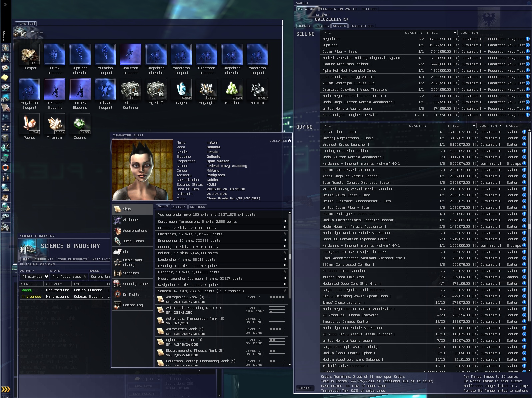Viewport: 532px width, 398px height.
Task: Select the Station Container item
Action: pyautogui.click(x=131, y=94)
